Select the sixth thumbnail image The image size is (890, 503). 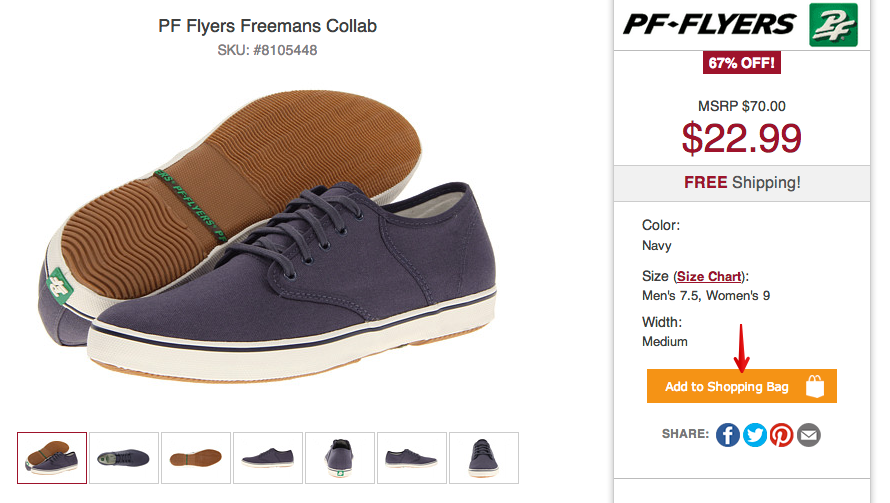(412, 458)
